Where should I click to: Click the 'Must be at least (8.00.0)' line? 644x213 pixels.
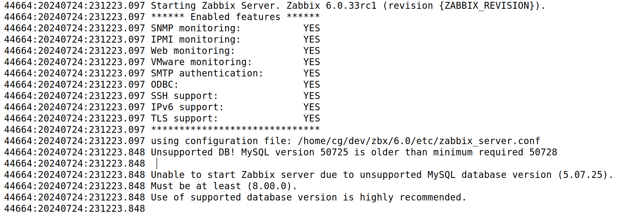(x=224, y=186)
